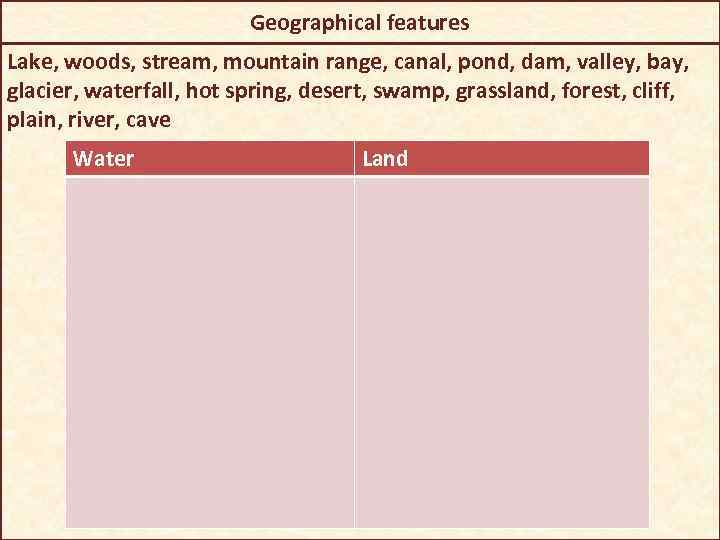Viewport: 720px width, 540px height.
Task: Select the word "glacier" in the list
Action: pos(40,92)
